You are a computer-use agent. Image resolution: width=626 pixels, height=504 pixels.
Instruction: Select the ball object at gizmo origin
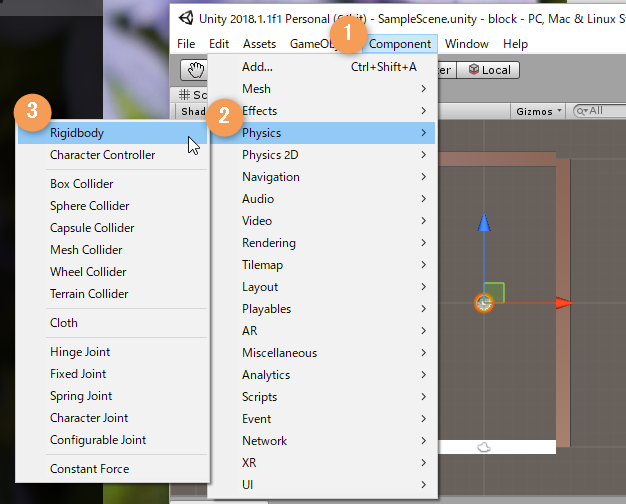click(x=484, y=303)
